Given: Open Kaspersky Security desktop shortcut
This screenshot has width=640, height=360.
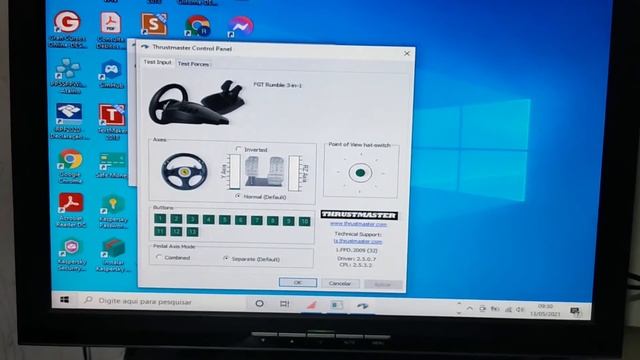Looking at the screenshot, I should click(x=72, y=255).
